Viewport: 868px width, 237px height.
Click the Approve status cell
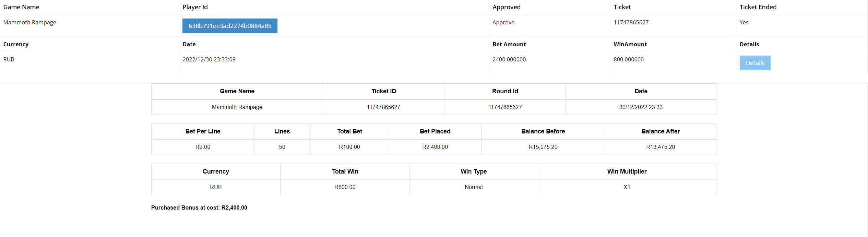[503, 22]
